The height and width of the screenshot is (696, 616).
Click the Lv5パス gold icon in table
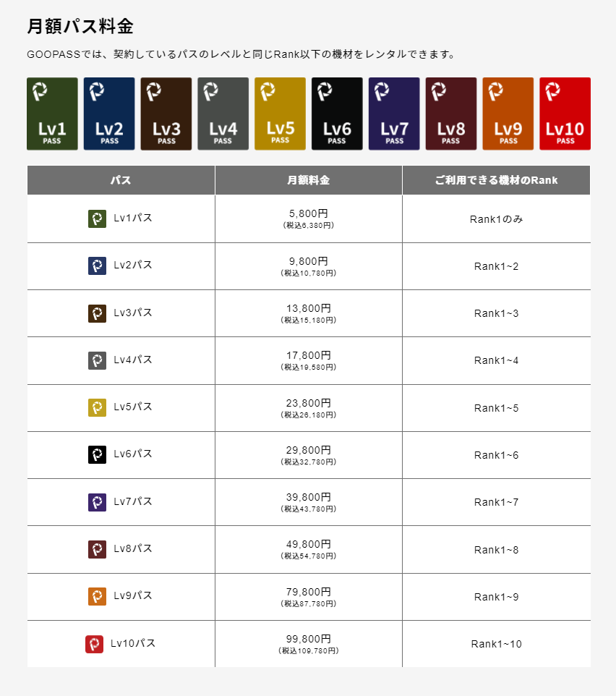97,407
